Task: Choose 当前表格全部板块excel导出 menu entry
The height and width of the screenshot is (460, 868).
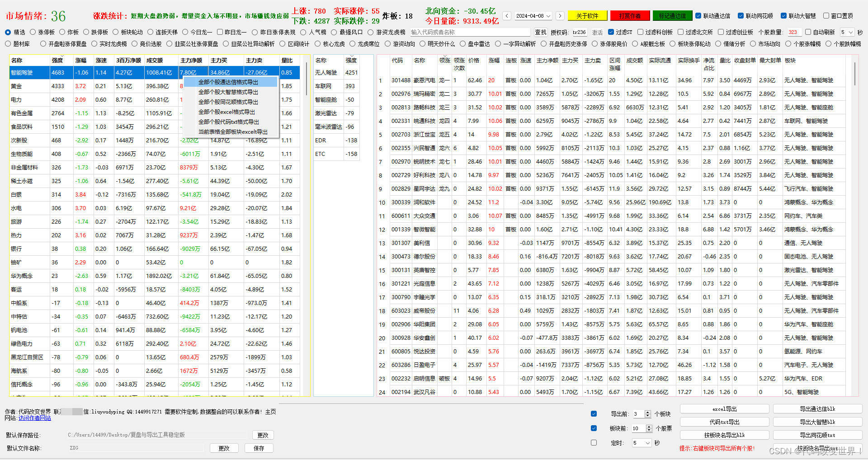Action: 230,131
